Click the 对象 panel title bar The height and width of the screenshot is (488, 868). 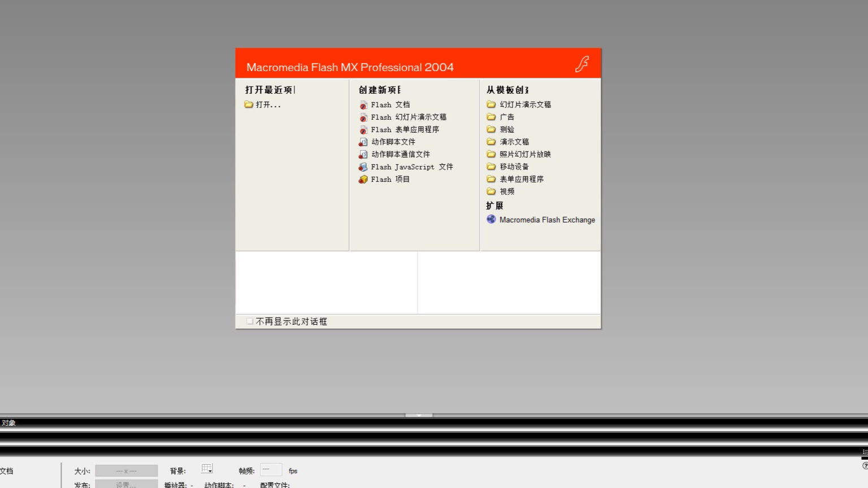pyautogui.click(x=434, y=423)
